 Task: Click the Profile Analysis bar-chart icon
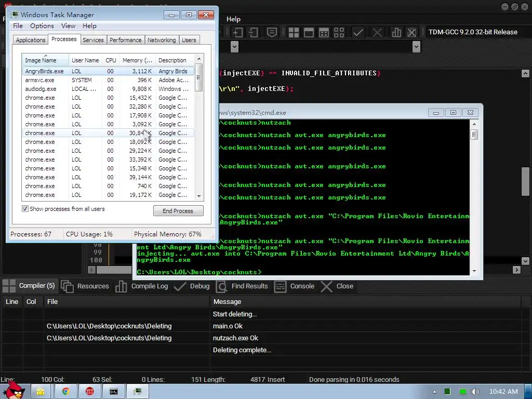tap(396, 32)
